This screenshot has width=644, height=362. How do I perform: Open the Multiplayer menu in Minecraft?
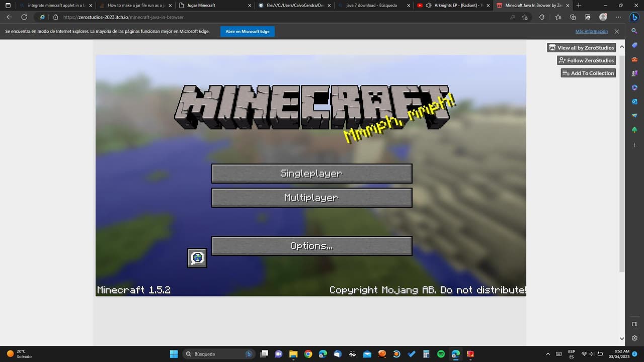311,198
